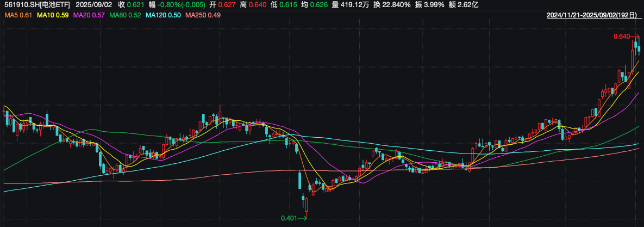Viewport: 644px width, 227px height.
Task: Click the volume 量 419.12万
Action: point(349,5)
